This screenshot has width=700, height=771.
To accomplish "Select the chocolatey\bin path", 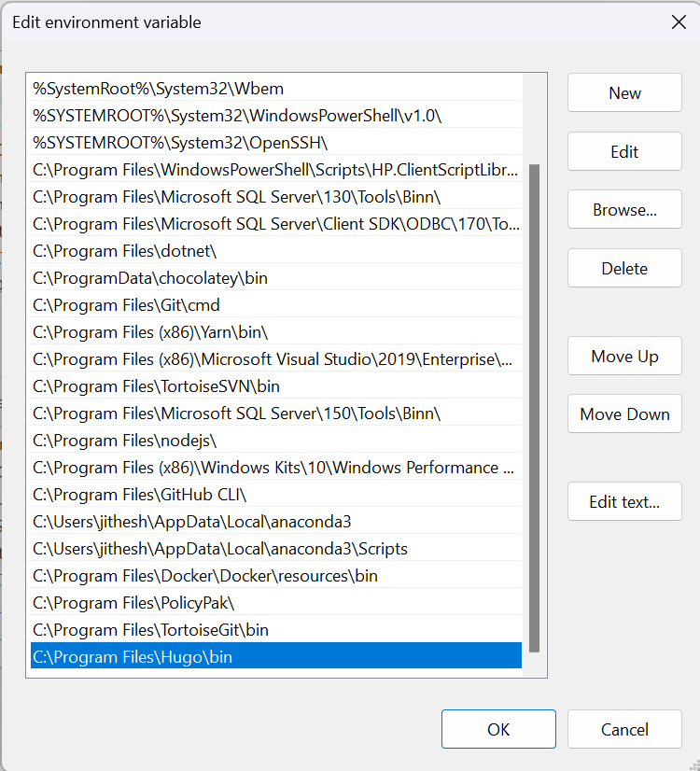I will [150, 278].
